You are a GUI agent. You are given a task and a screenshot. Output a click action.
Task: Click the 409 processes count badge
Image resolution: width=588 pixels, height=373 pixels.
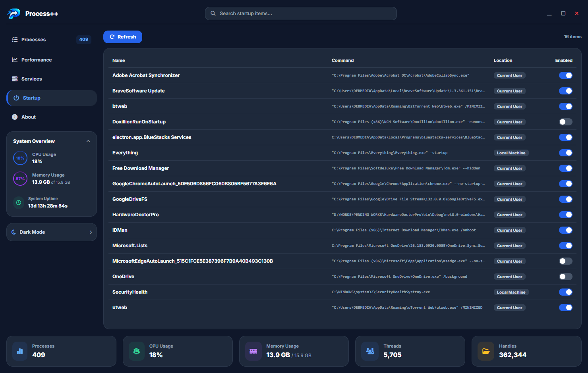(83, 39)
